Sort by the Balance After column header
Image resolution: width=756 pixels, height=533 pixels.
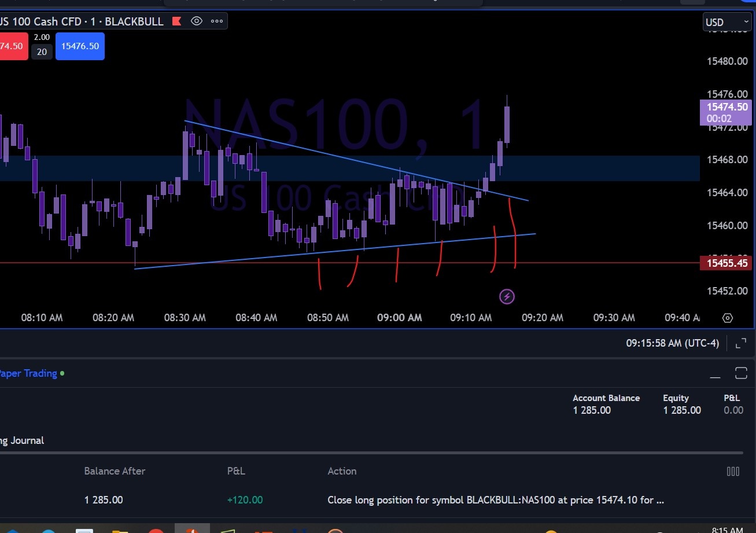click(x=115, y=471)
